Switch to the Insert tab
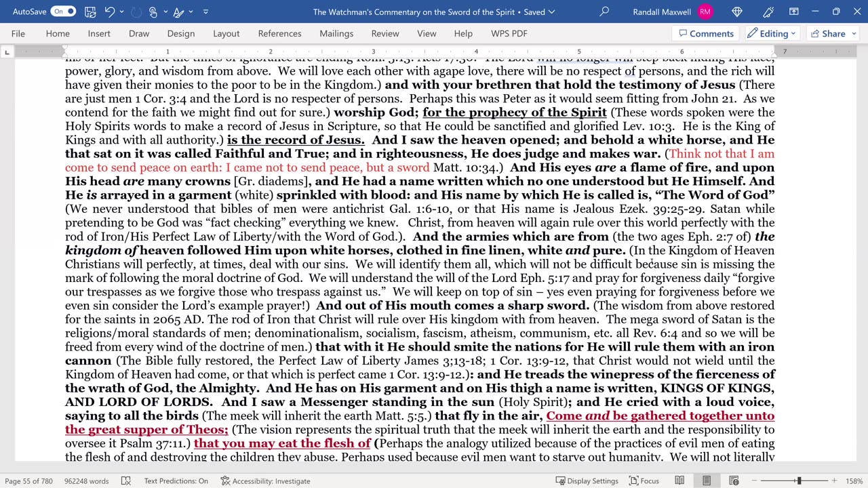 99,33
